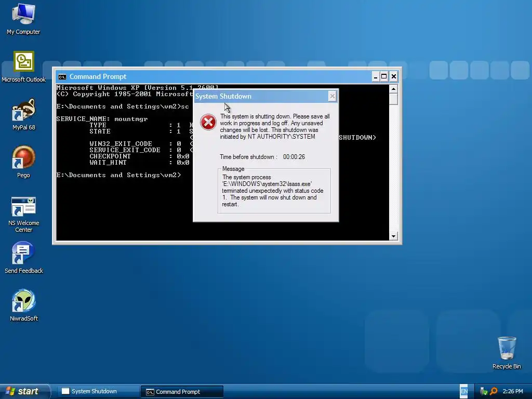532x399 pixels.
Task: Close the Command Prompt window
Action: (394, 77)
